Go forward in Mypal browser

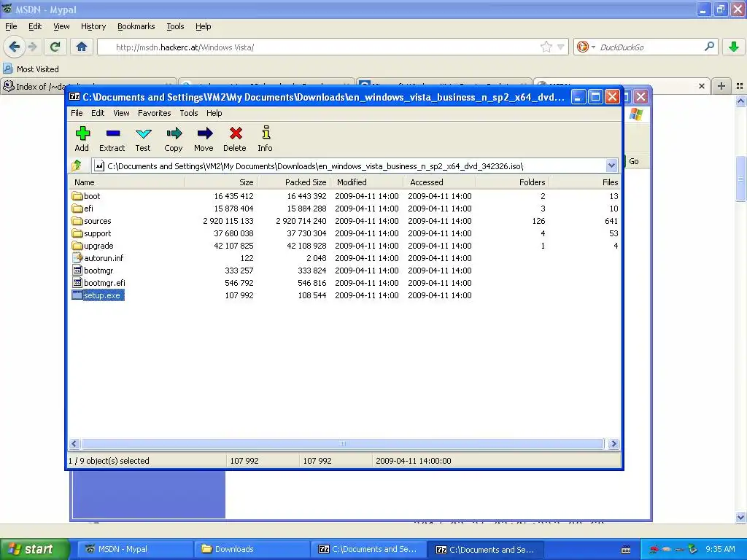(32, 47)
